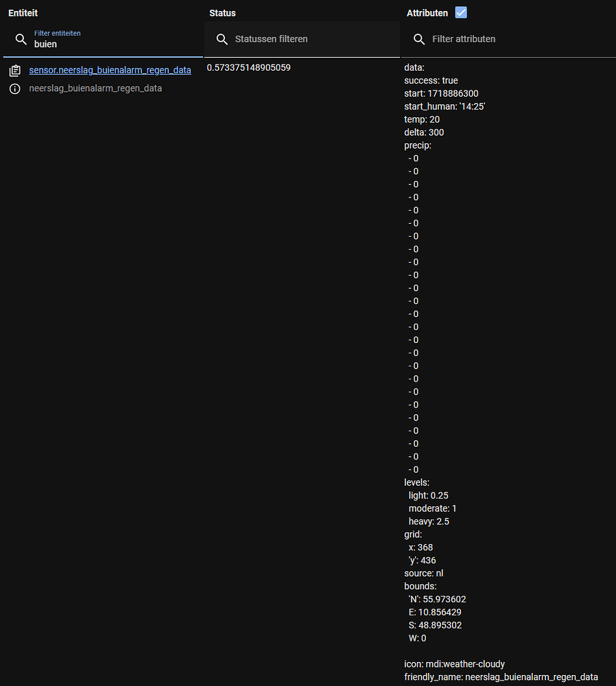Click the success: true attribute row

[x=432, y=80]
